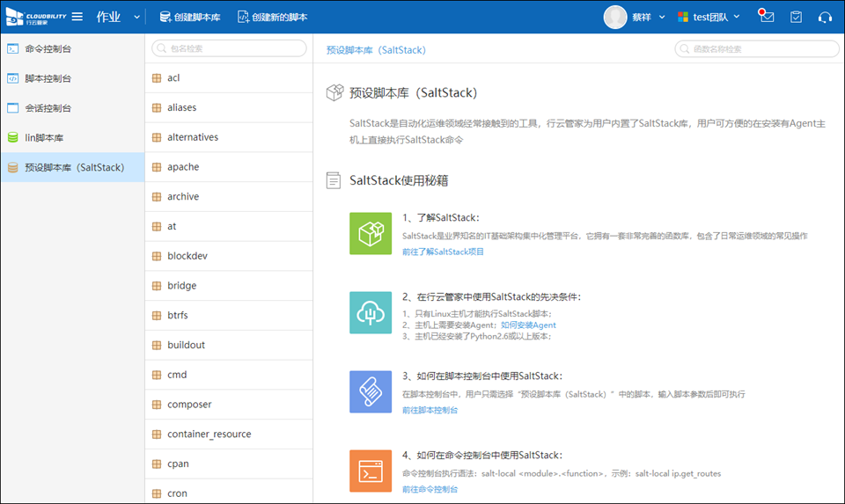Click the Cloudbility logo
This screenshot has height=504, width=845.
35,17
